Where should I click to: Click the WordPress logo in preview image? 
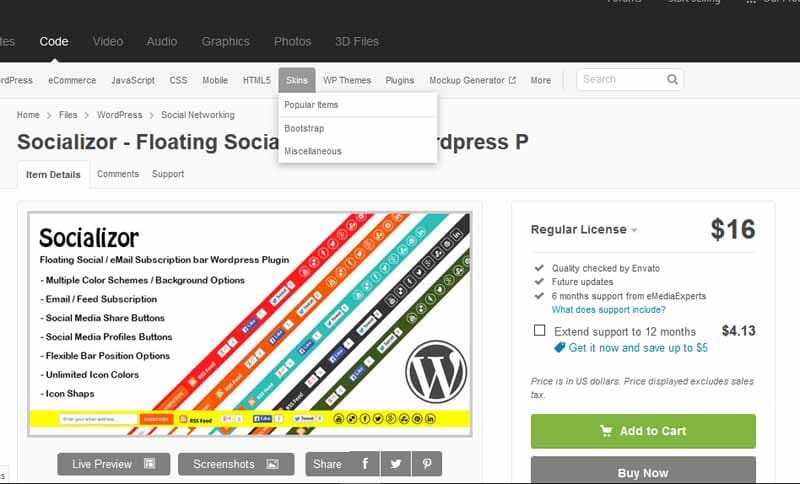pos(436,372)
